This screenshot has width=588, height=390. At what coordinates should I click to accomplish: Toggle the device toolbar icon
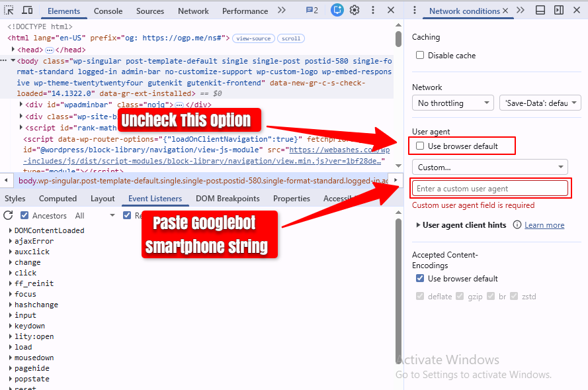coord(27,10)
